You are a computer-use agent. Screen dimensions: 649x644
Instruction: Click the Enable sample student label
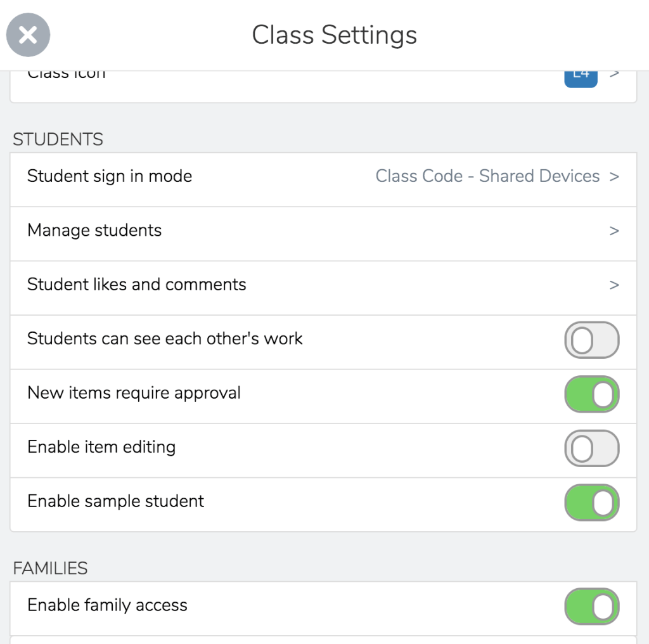(x=115, y=501)
